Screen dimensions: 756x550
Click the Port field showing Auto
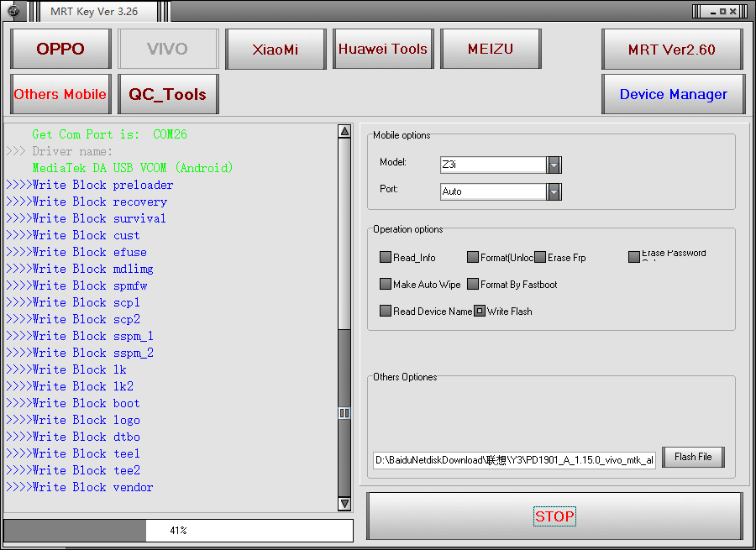[x=493, y=191]
